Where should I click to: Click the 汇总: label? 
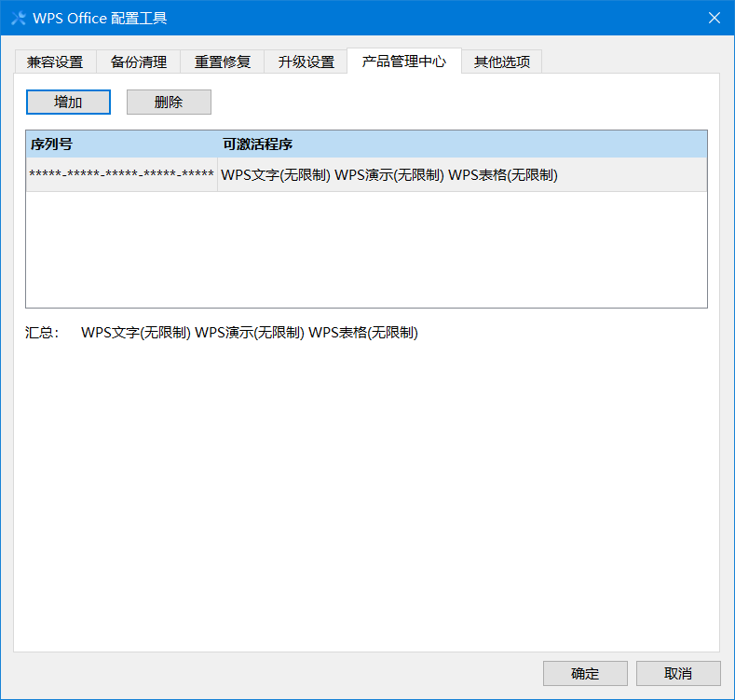click(42, 332)
